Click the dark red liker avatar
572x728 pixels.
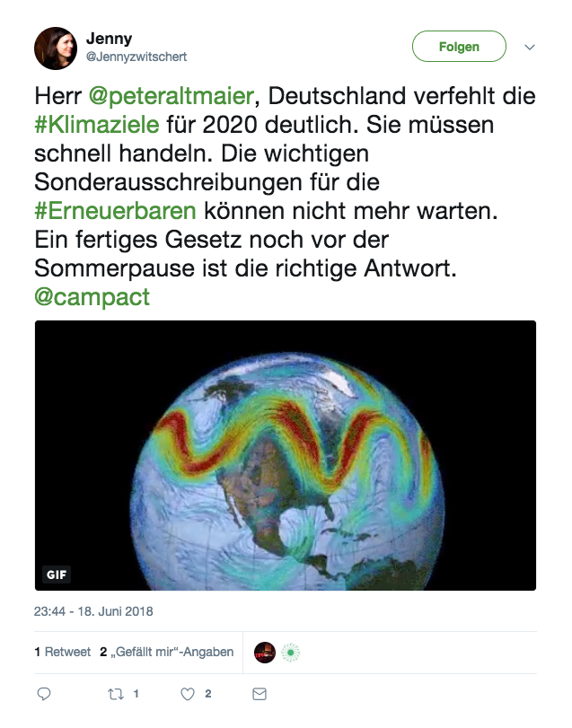pyautogui.click(x=264, y=653)
